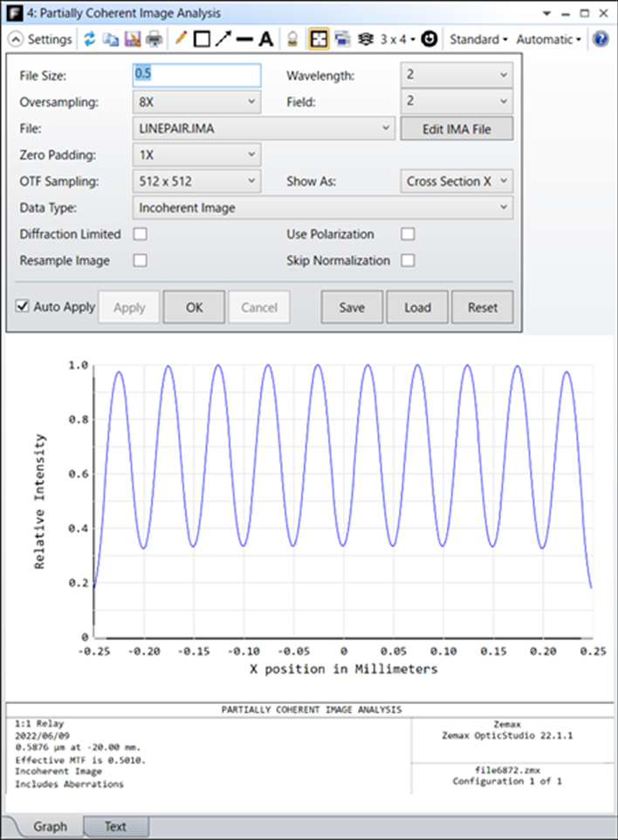This screenshot has height=840, width=618.
Task: Enable the Diffraction Limited checkbox
Action: click(140, 235)
